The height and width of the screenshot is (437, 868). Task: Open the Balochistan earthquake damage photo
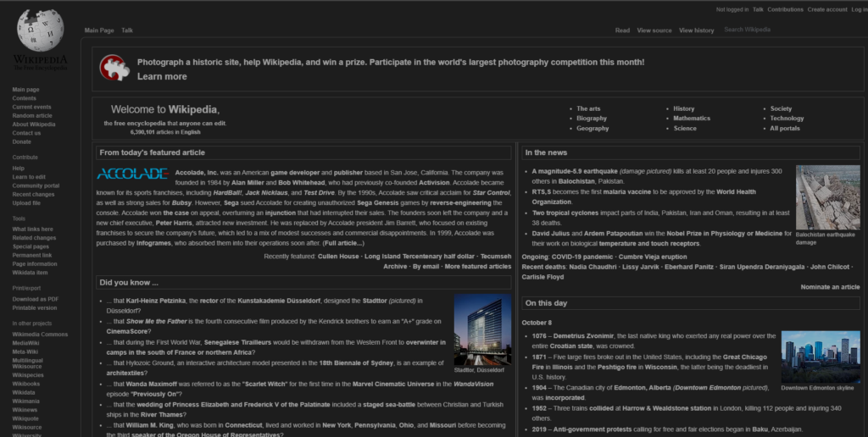[827, 197]
